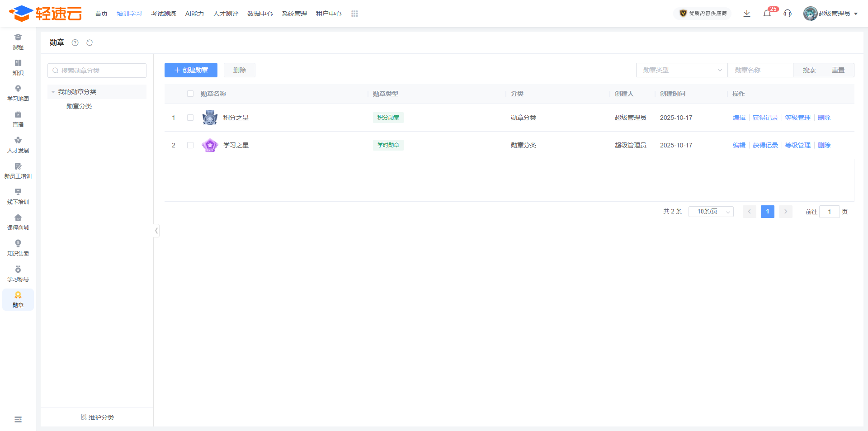The image size is (868, 431).
Task: Open the 勋章类型 filter dropdown
Action: pyautogui.click(x=682, y=70)
